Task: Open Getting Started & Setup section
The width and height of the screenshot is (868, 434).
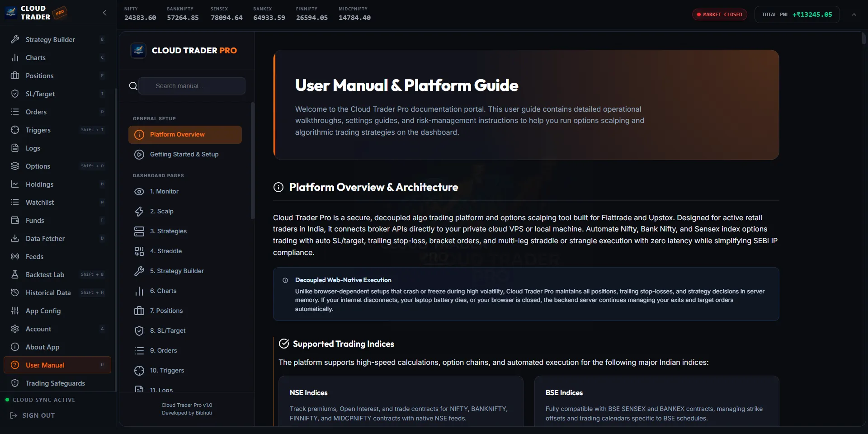Action: pyautogui.click(x=185, y=155)
